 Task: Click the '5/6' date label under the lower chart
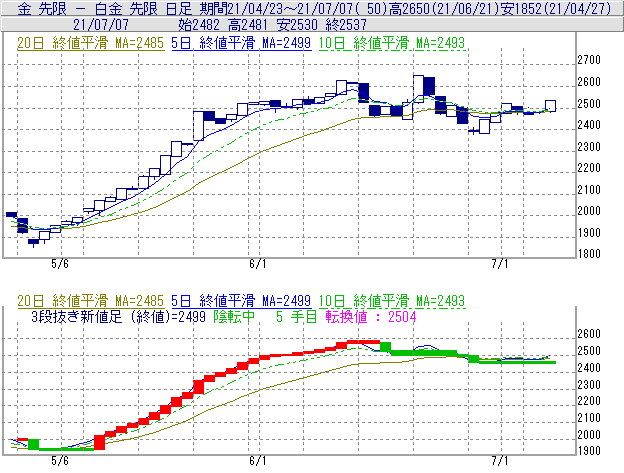coord(60,461)
